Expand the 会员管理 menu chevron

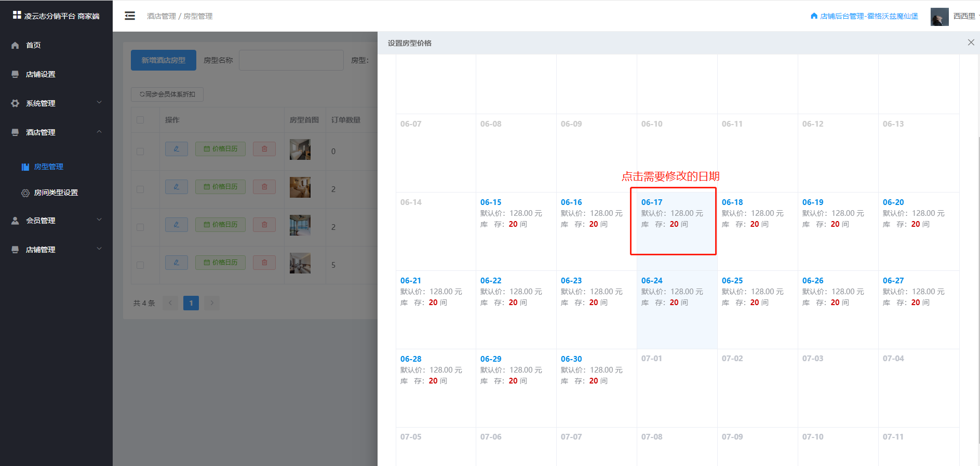pos(99,220)
